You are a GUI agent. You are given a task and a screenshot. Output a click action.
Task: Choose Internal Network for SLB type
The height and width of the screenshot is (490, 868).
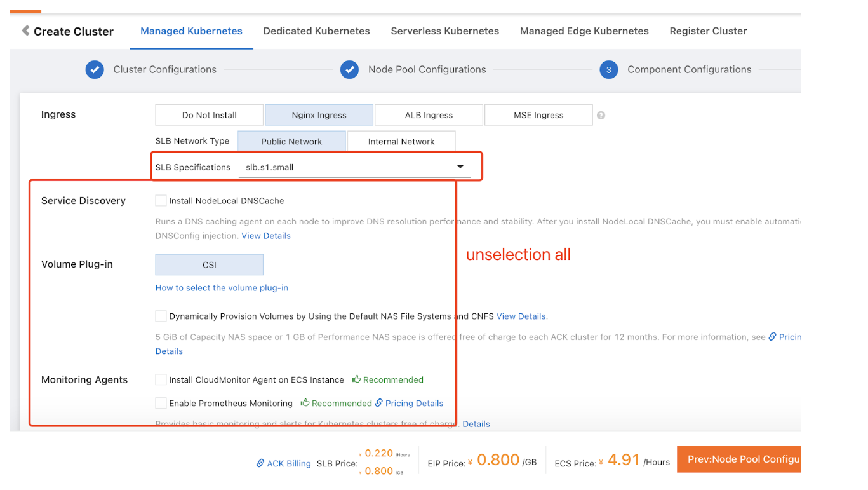pyautogui.click(x=401, y=142)
